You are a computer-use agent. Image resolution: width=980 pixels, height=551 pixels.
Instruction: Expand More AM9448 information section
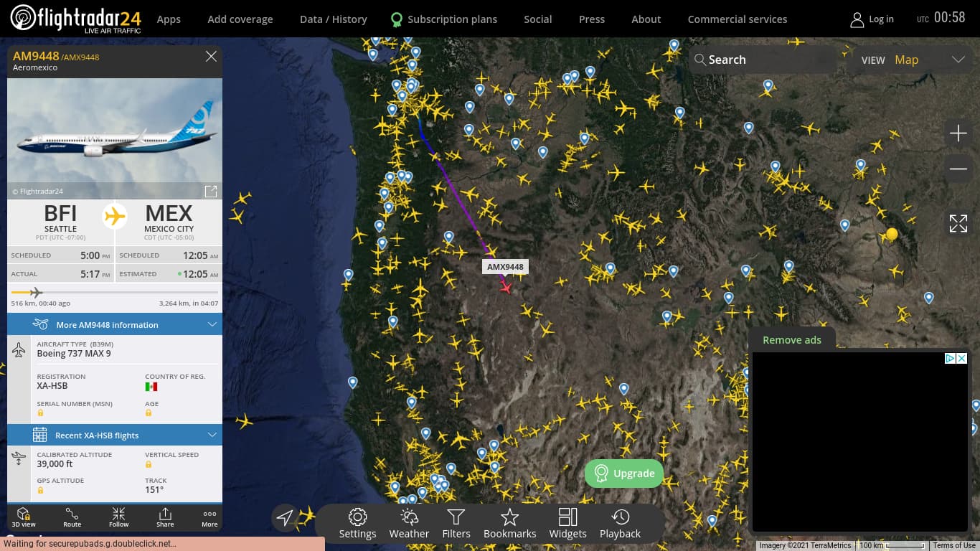coord(115,324)
